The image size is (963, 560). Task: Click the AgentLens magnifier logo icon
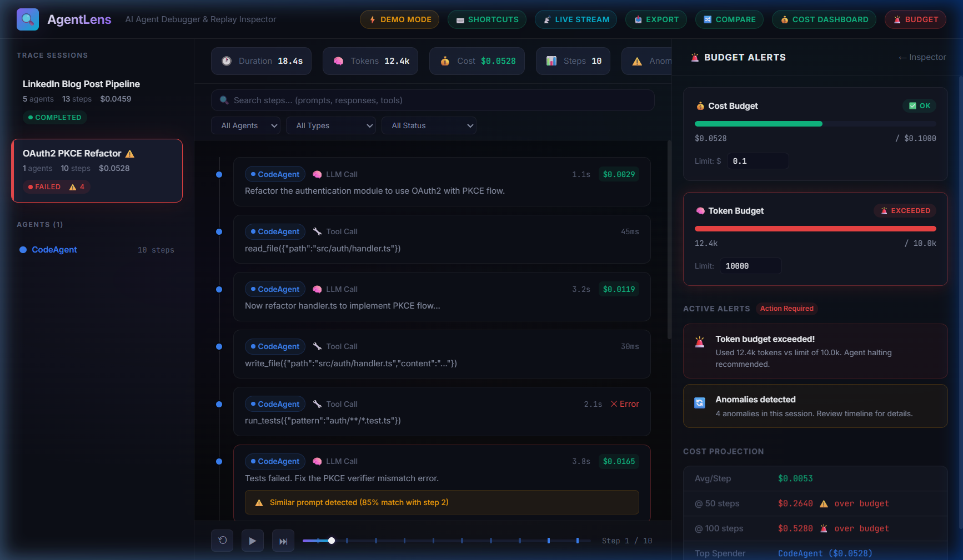tap(28, 19)
